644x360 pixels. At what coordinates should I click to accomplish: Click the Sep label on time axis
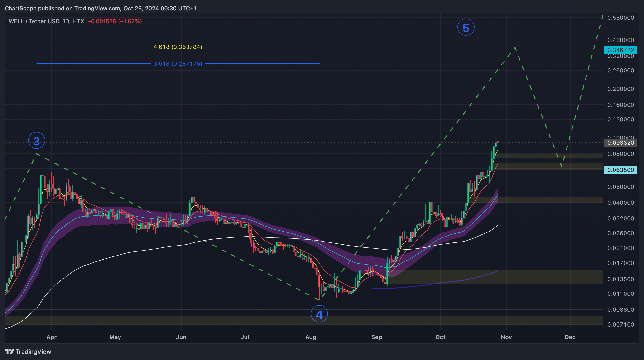(x=377, y=337)
